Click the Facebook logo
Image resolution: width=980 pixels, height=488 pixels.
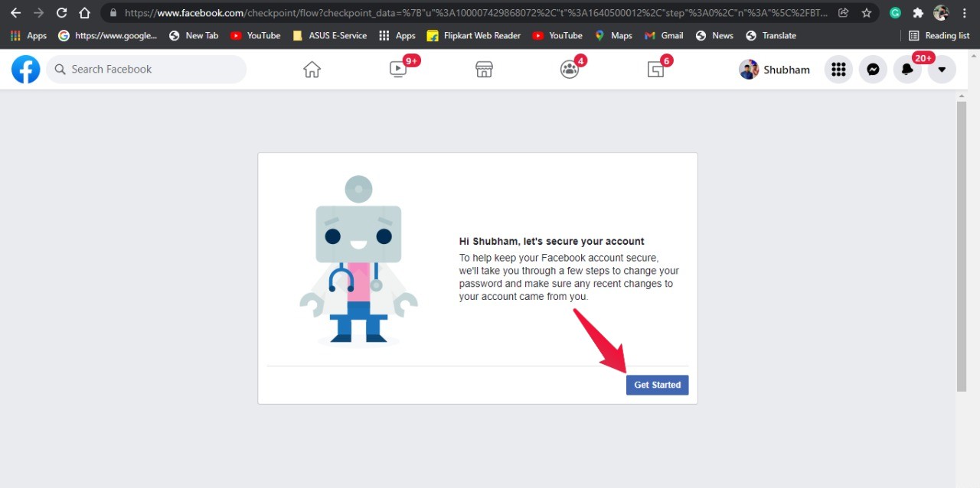26,70
